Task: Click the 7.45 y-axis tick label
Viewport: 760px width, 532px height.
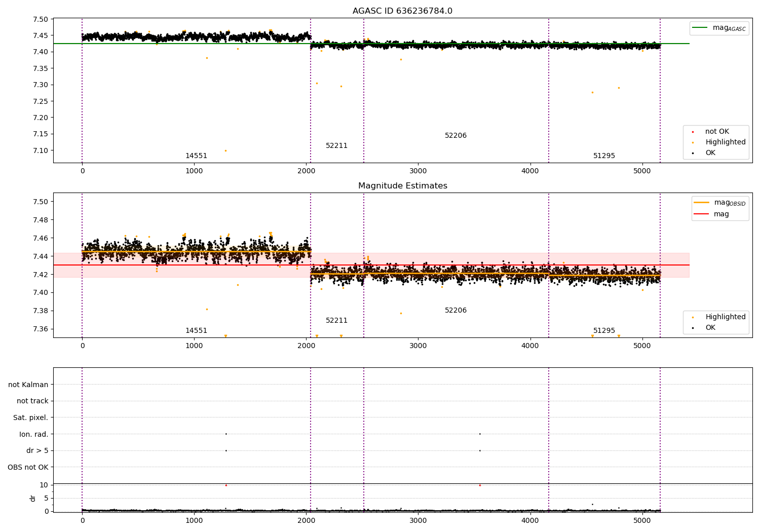Action: (x=40, y=35)
